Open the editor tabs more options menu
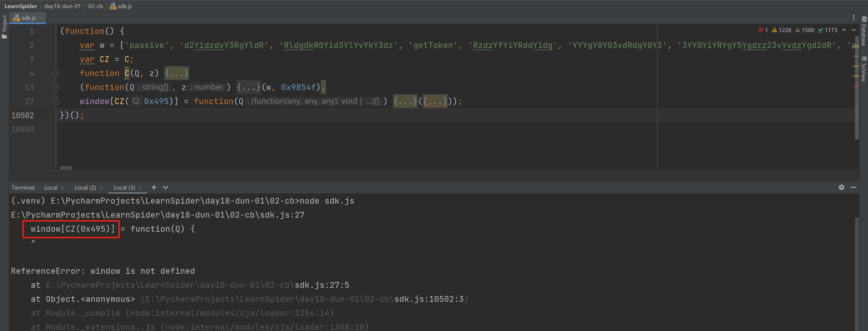Screen dimensions: 868x331 tap(854, 18)
